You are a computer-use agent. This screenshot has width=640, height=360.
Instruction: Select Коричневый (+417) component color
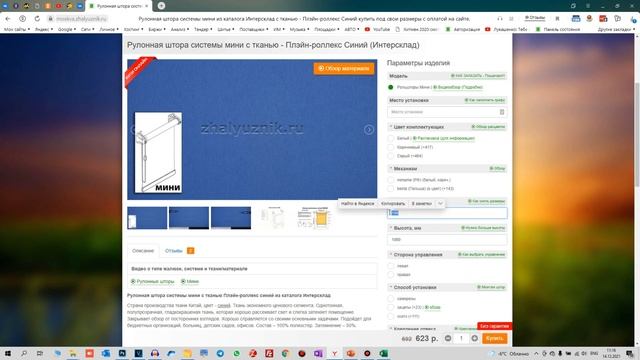(x=391, y=147)
